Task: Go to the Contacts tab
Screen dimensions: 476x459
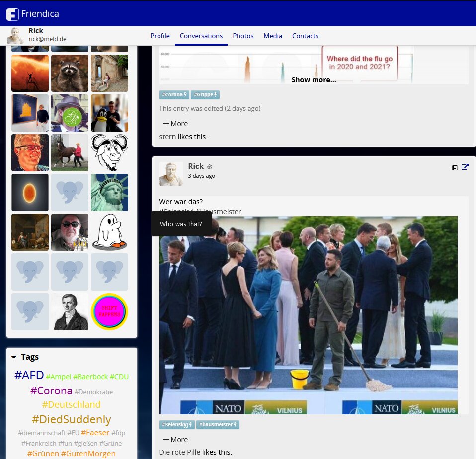Action: click(305, 36)
